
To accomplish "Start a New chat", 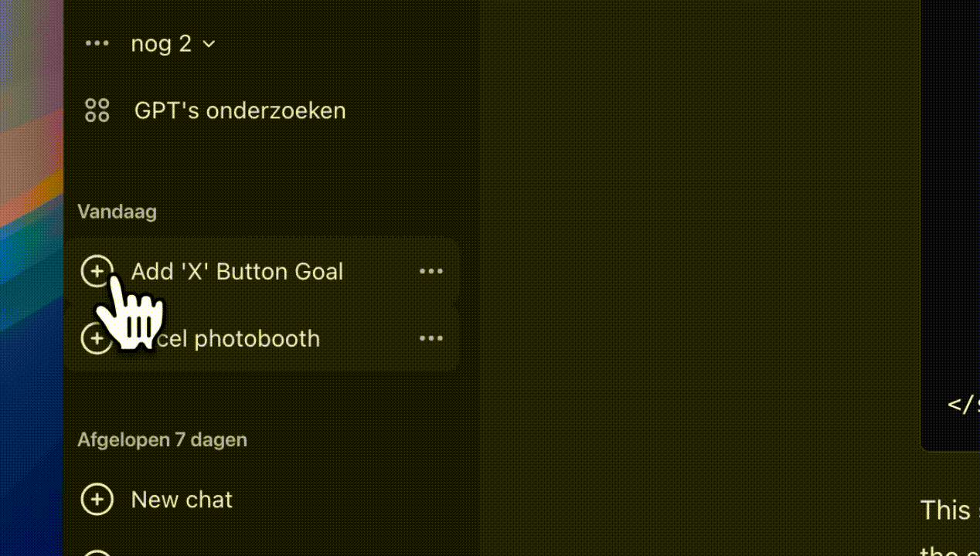I will coord(182,500).
